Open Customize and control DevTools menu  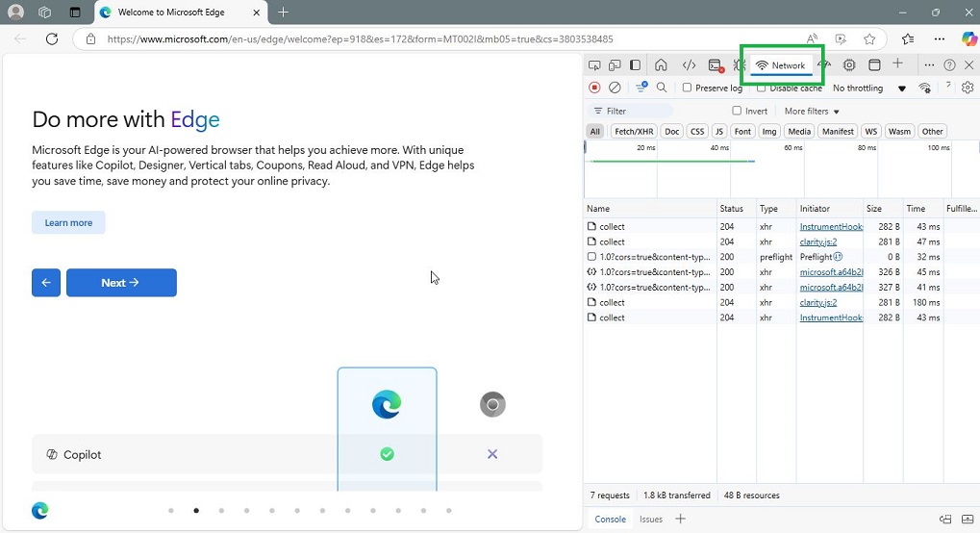(929, 65)
